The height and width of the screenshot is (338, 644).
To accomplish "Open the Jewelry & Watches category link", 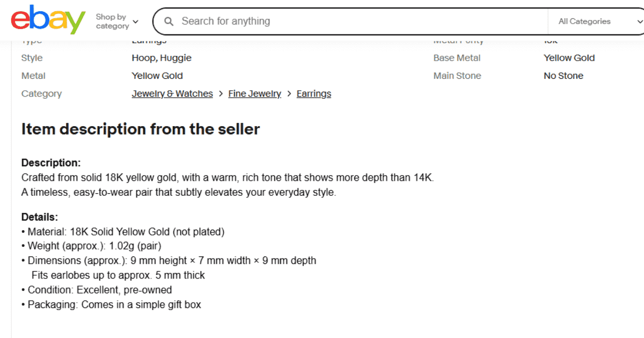I will click(172, 93).
